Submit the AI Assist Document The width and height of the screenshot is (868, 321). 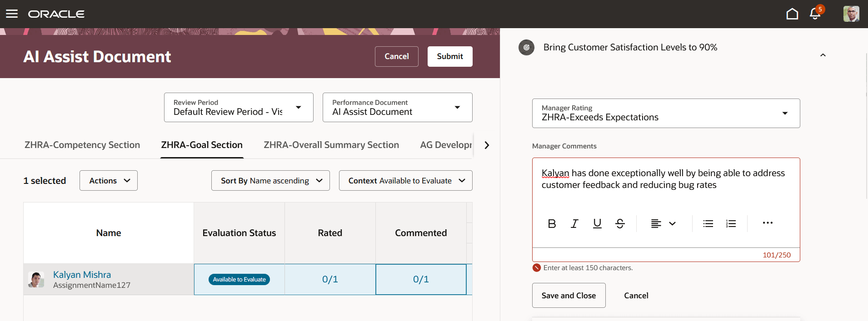[450, 56]
